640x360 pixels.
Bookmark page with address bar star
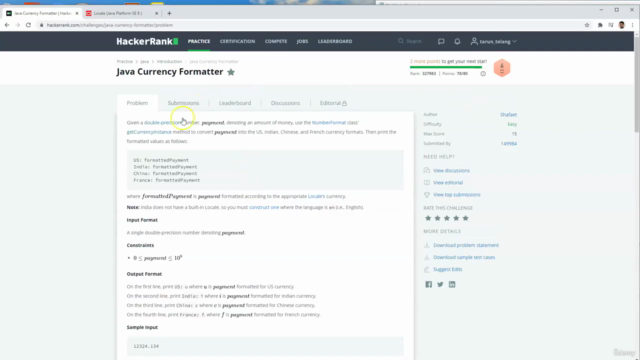[587, 25]
